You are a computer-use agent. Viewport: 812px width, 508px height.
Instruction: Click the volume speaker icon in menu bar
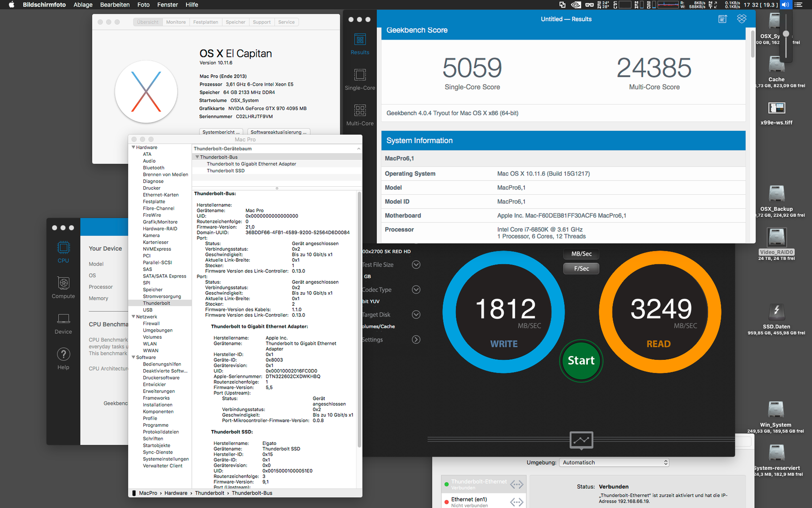point(785,5)
